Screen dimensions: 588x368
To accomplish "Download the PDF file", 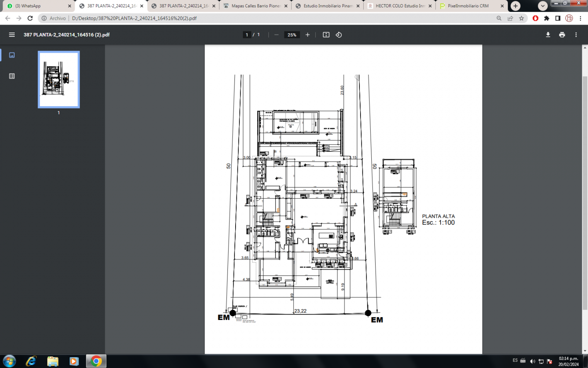I will pyautogui.click(x=548, y=35).
